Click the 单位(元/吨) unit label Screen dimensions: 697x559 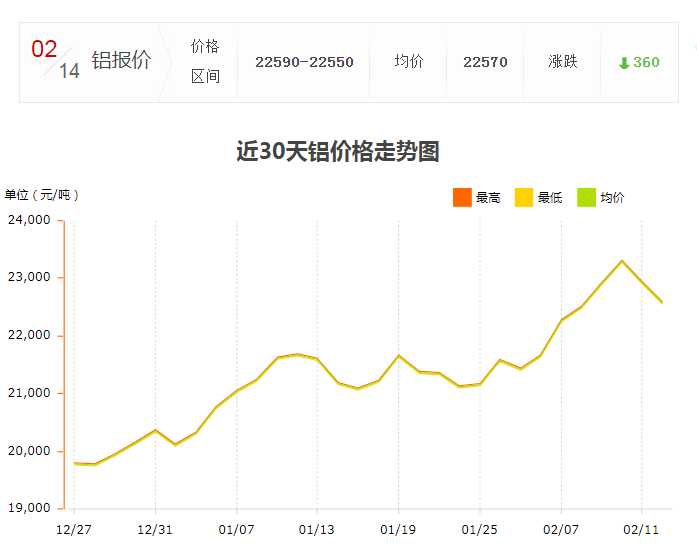pos(42,195)
